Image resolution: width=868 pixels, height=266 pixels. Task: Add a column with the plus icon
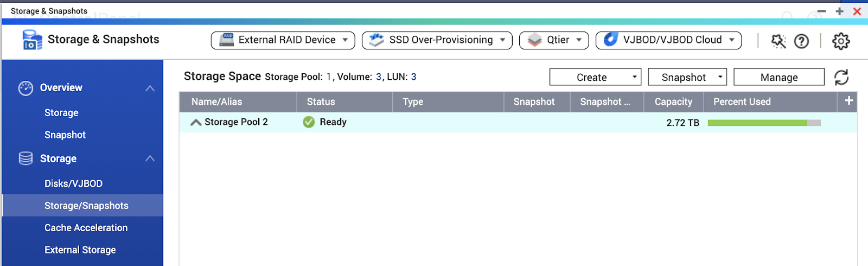(849, 101)
